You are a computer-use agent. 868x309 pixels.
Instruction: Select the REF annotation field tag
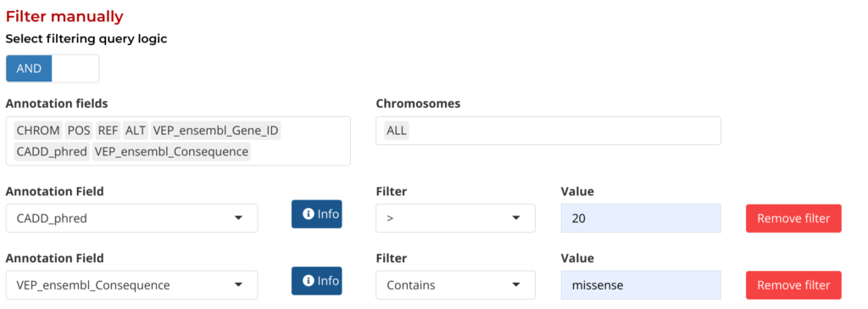click(108, 131)
